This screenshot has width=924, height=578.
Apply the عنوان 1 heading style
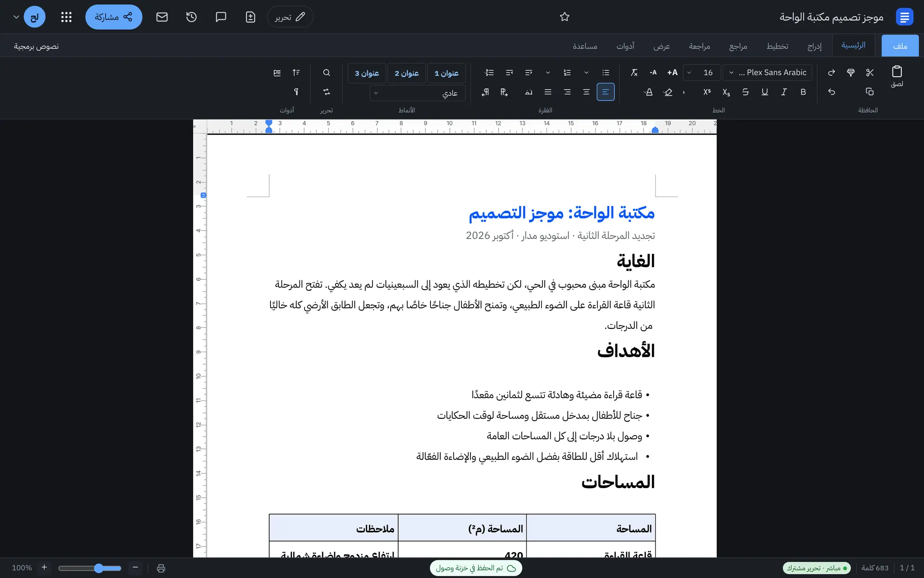[446, 73]
